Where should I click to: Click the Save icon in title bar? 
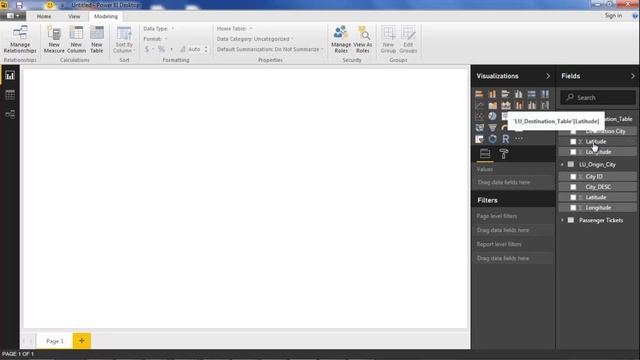pyautogui.click(x=19, y=5)
